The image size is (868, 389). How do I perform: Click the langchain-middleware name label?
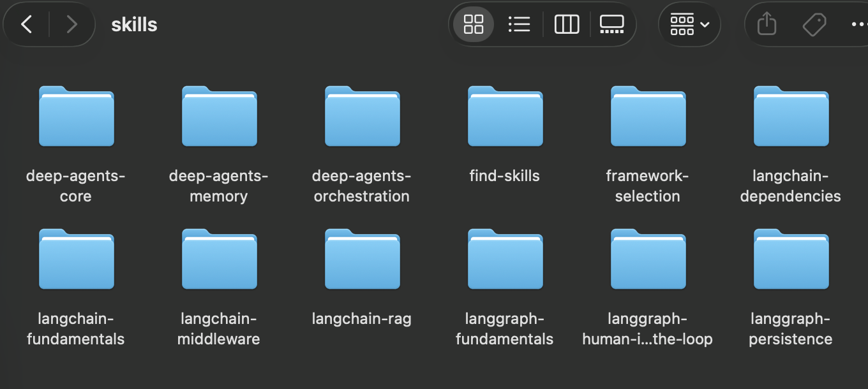(219, 329)
